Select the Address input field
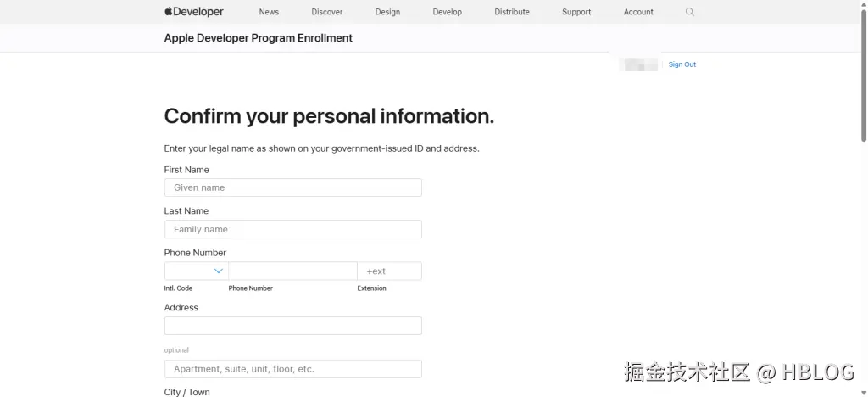The image size is (868, 397). 292,326
